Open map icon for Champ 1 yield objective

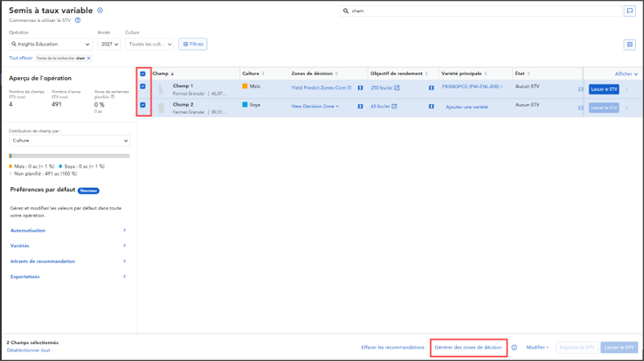coord(431,88)
